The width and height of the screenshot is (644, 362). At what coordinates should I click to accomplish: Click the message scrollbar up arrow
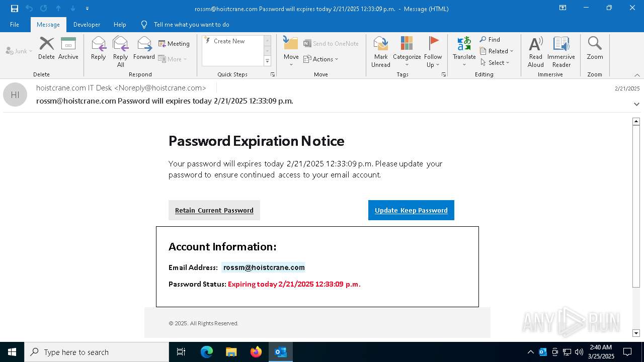point(636,121)
